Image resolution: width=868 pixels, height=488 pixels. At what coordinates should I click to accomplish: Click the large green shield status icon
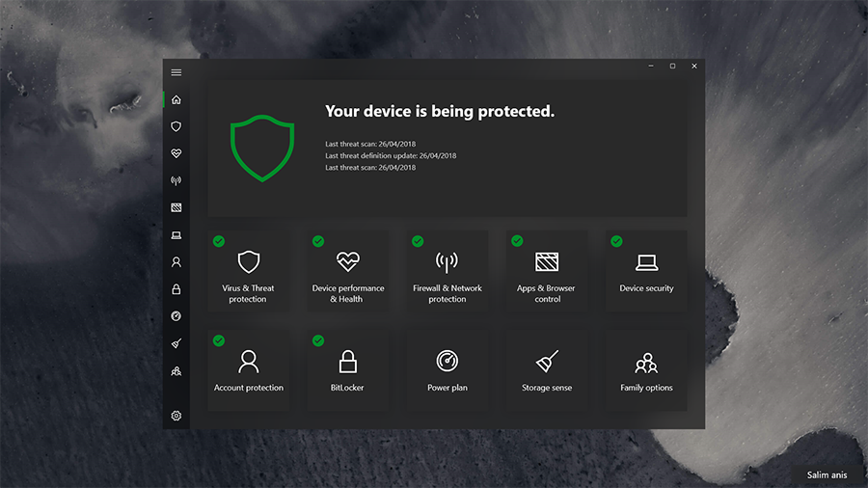click(261, 148)
